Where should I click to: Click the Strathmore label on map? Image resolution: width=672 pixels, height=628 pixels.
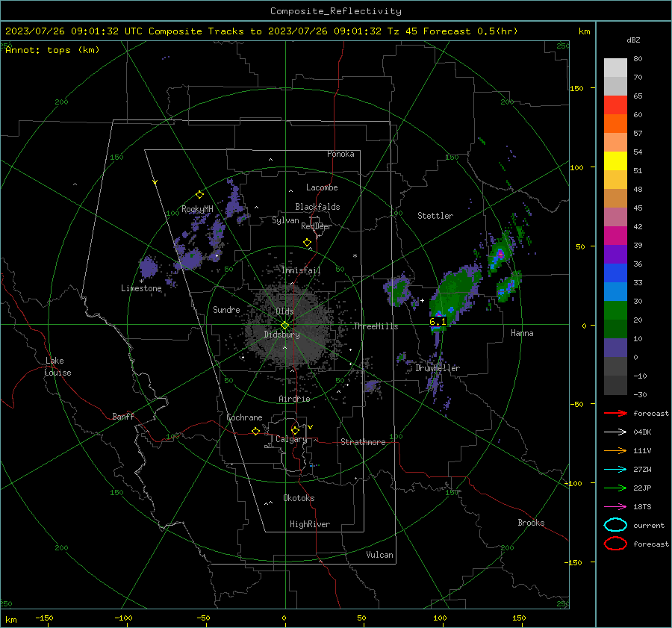click(363, 442)
